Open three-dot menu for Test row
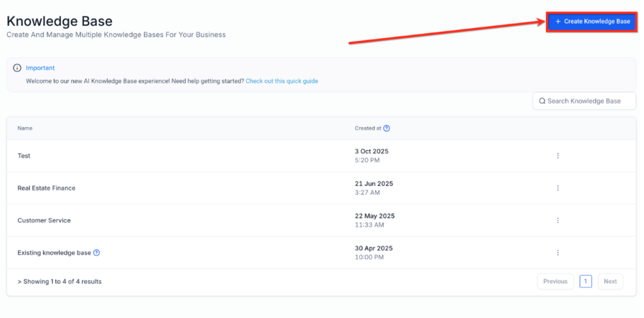The image size is (644, 318). click(x=558, y=156)
